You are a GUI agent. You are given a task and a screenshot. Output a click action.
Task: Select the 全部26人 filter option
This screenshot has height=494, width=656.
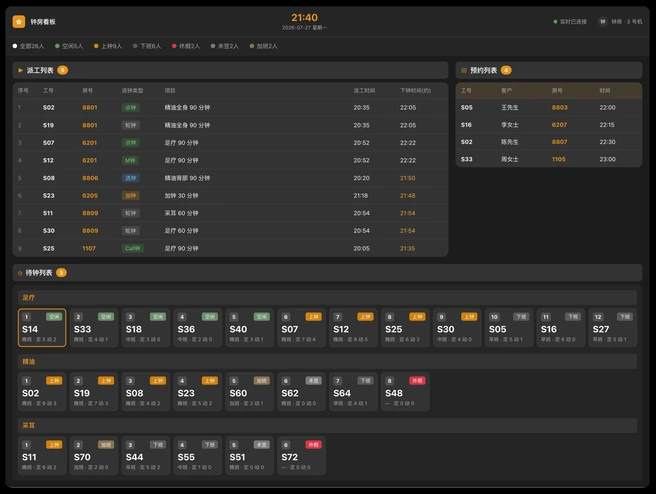point(28,46)
